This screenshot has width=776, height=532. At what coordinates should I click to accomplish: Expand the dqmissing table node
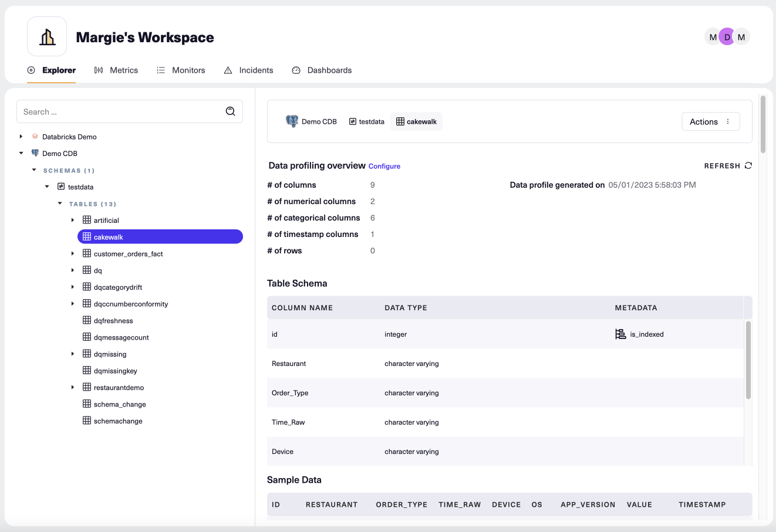72,354
